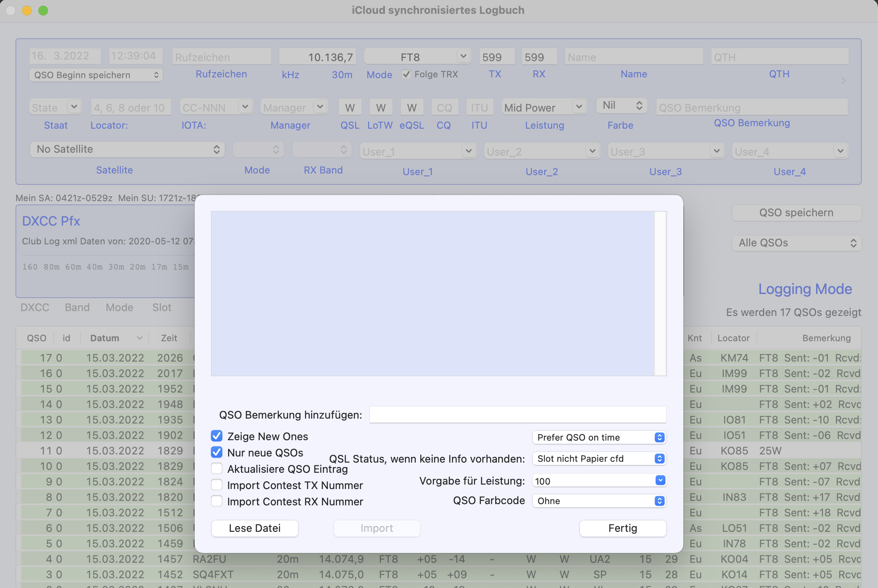878x588 pixels.
Task: Click remark 25W in QSO 11 row
Action: tap(770, 451)
